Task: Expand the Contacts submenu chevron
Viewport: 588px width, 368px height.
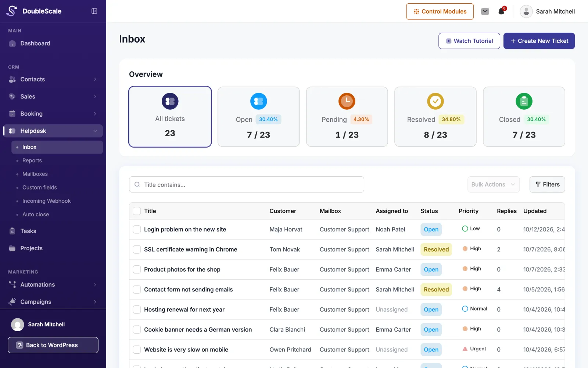Action: (95, 79)
